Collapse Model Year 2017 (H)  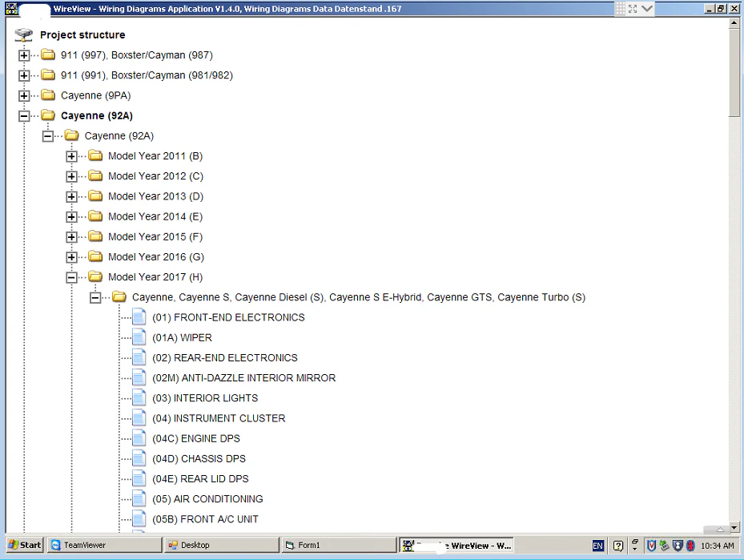[71, 277]
